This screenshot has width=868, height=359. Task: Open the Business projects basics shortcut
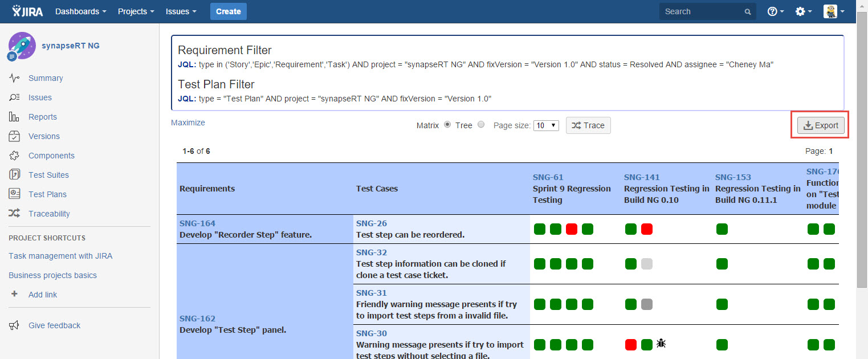click(52, 275)
